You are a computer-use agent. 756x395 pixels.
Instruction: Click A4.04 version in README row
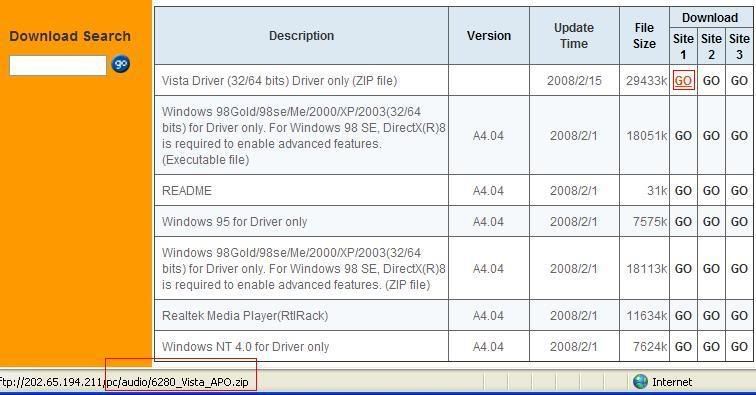pos(488,191)
